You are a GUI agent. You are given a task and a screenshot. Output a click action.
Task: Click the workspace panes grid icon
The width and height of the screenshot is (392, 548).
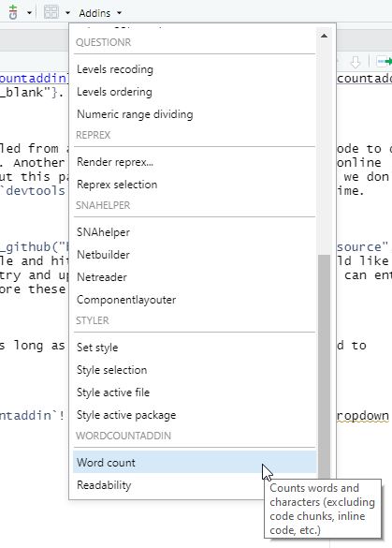point(51,12)
